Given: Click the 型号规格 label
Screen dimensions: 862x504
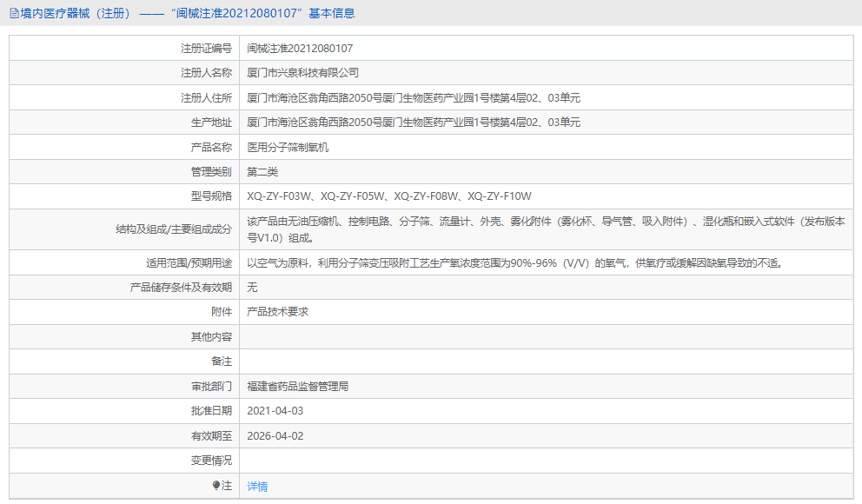Looking at the screenshot, I should point(211,196).
